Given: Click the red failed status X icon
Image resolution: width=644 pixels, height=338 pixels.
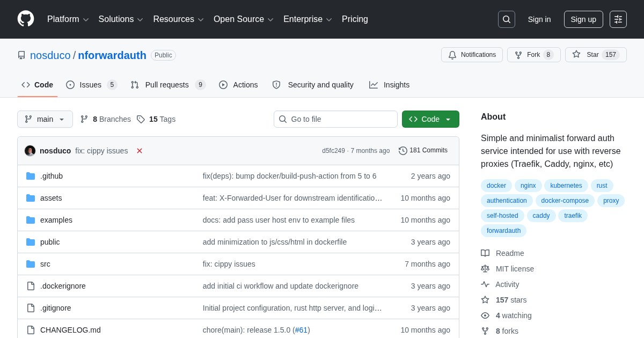Looking at the screenshot, I should pyautogui.click(x=140, y=151).
